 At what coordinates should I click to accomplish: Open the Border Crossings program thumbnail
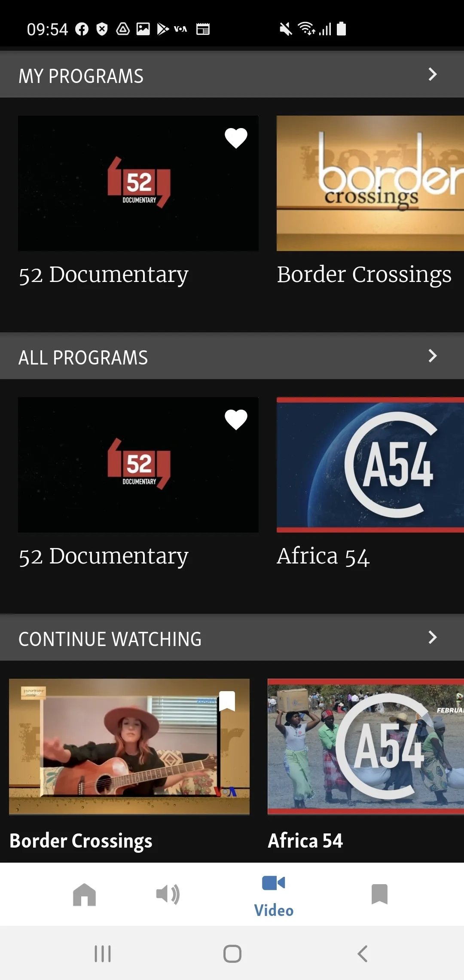click(x=370, y=183)
